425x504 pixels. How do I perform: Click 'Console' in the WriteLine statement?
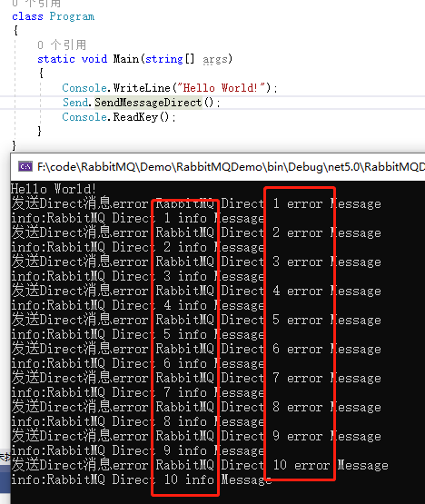(84, 88)
